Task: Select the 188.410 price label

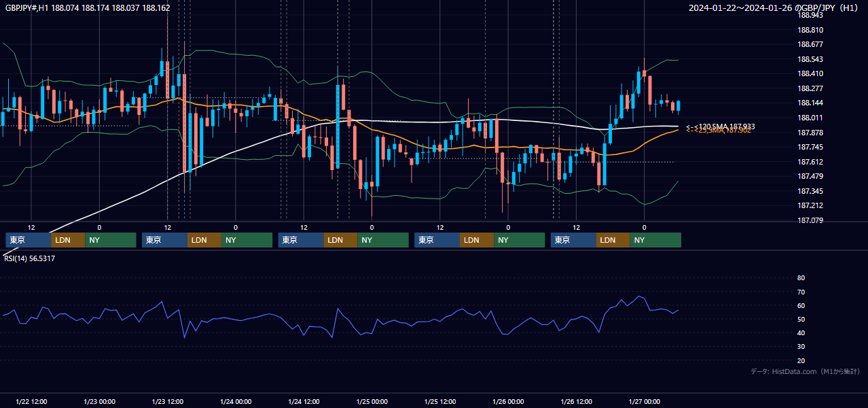Action: pos(810,73)
